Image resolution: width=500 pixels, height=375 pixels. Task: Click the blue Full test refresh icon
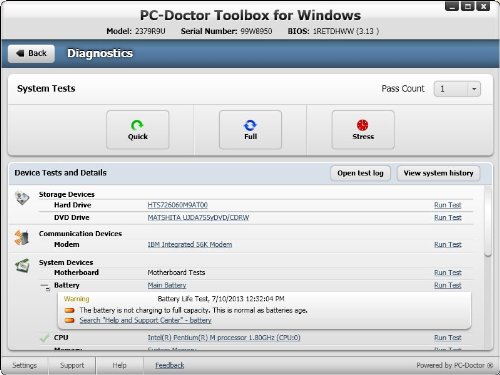coord(250,125)
